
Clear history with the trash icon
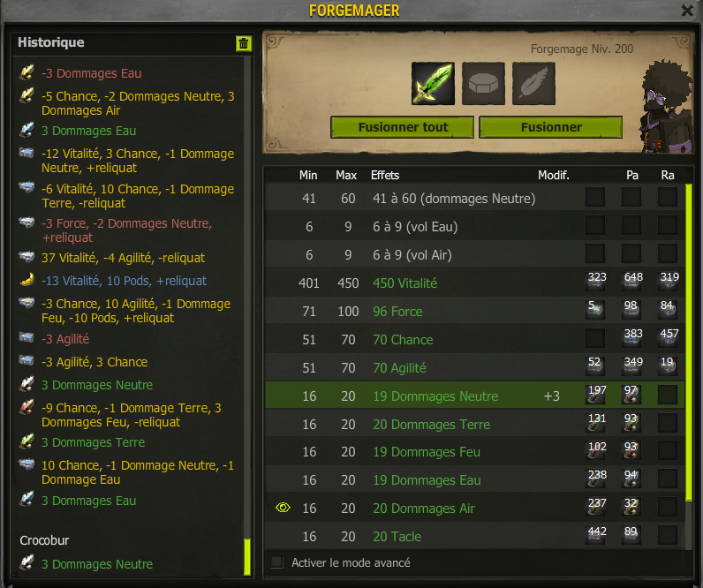[244, 43]
